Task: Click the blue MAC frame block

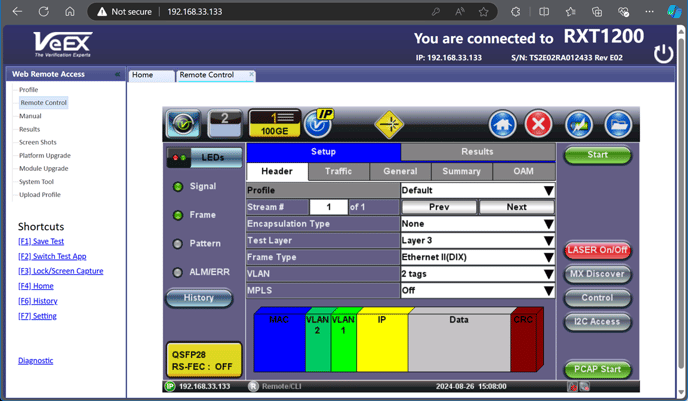Action: pos(280,340)
